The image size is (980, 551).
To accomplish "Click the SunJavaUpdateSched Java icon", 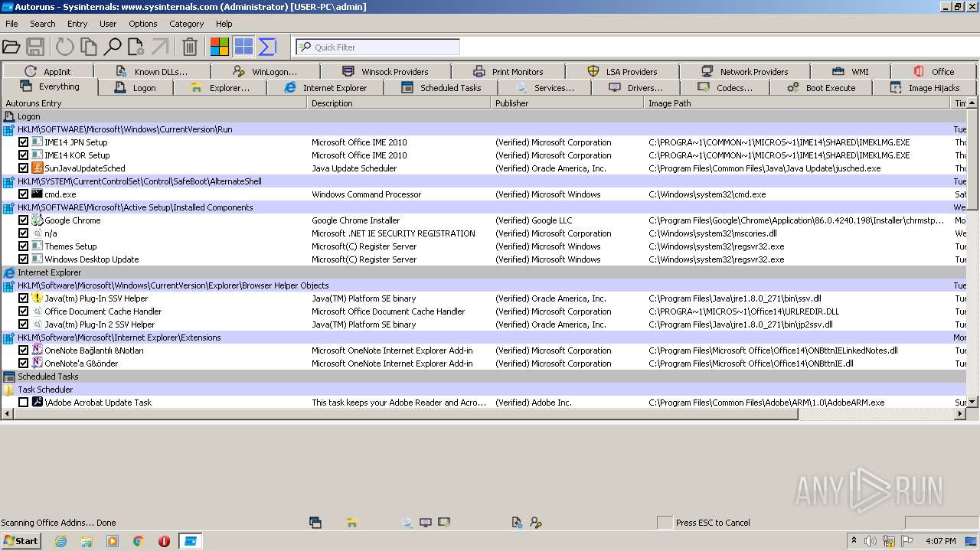I will click(37, 168).
